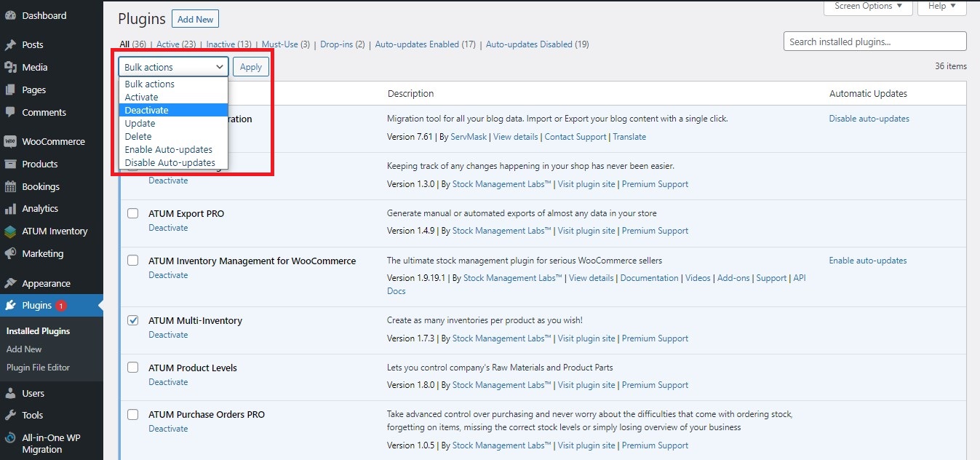Click the Apply button for bulk actions
The height and width of the screenshot is (460, 980).
(251, 67)
